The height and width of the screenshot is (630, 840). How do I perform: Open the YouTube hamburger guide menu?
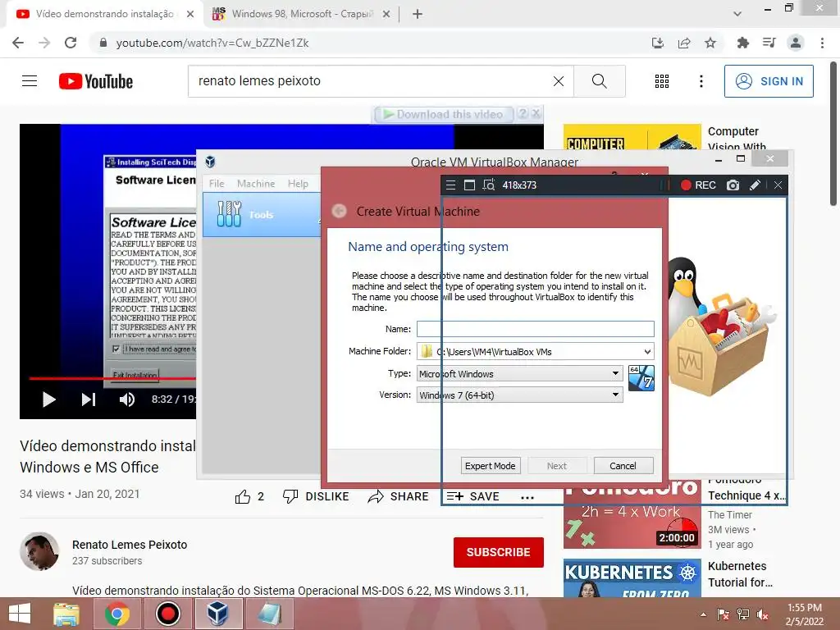pyautogui.click(x=30, y=81)
